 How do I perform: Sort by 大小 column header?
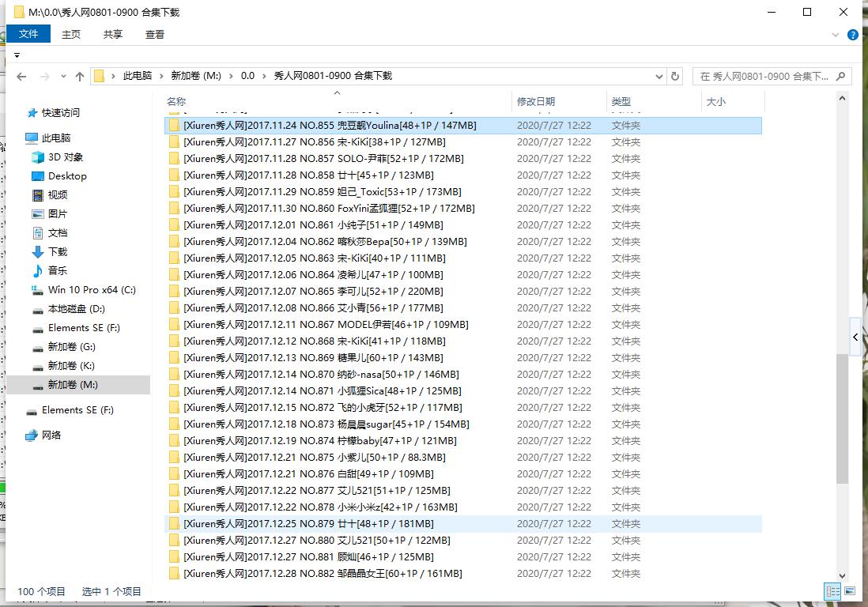coord(715,102)
